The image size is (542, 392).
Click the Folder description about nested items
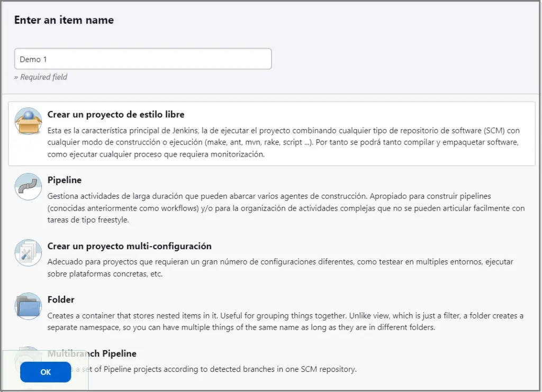pos(285,321)
